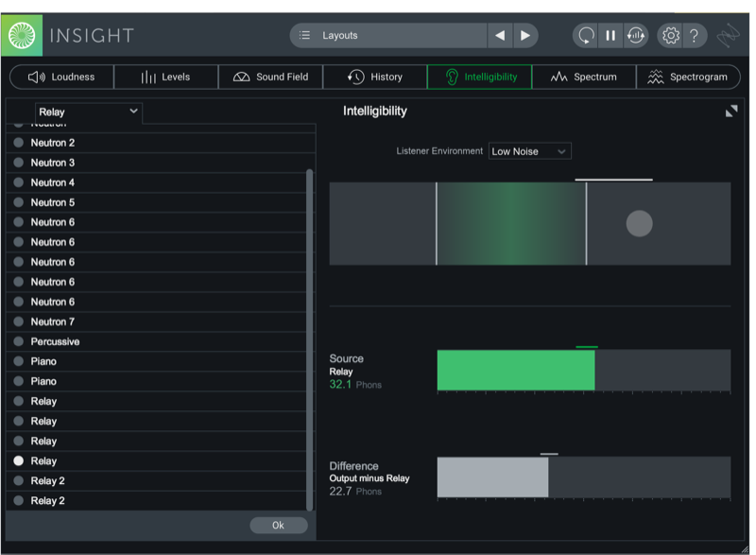This screenshot has width=756, height=555.
Task: Click the Ok button
Action: (x=279, y=525)
